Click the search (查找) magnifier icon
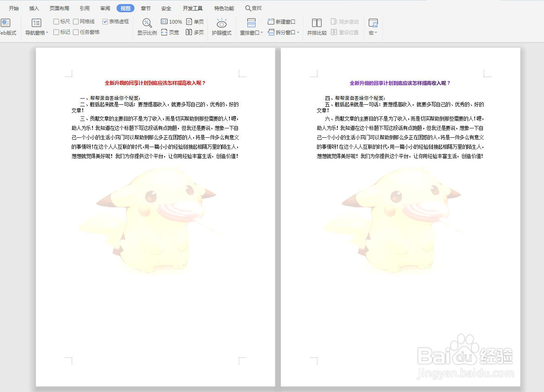The height and width of the screenshot is (392, 544). coord(248,8)
